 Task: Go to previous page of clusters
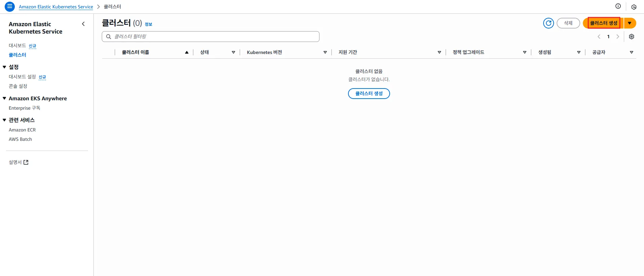[x=599, y=37]
